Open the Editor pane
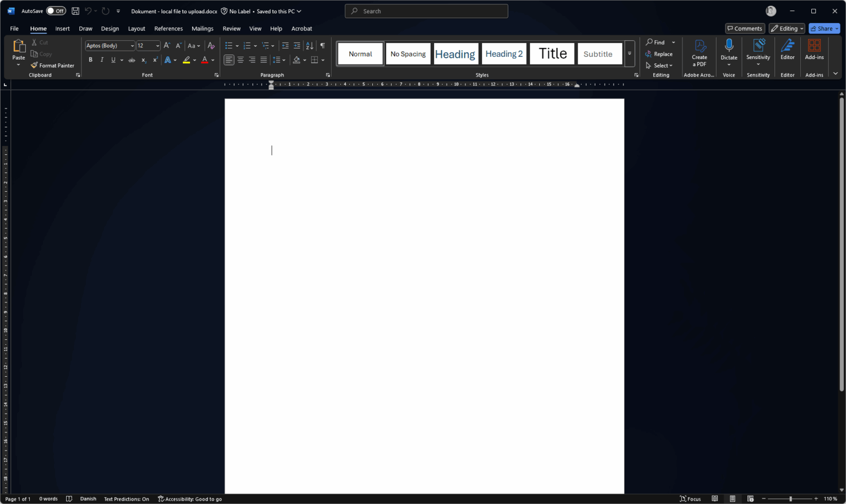 coord(787,50)
